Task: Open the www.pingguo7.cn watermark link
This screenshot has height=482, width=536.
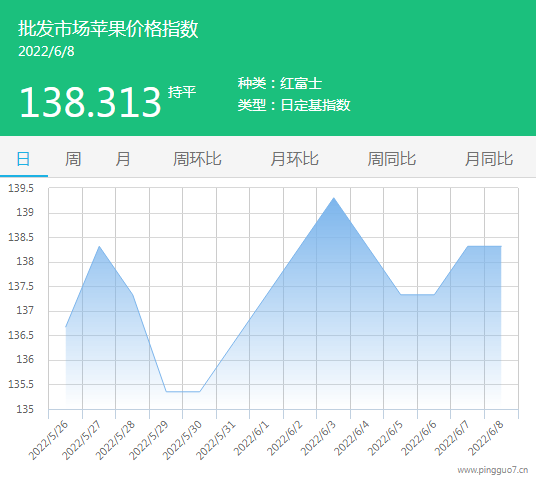Action: (x=493, y=470)
